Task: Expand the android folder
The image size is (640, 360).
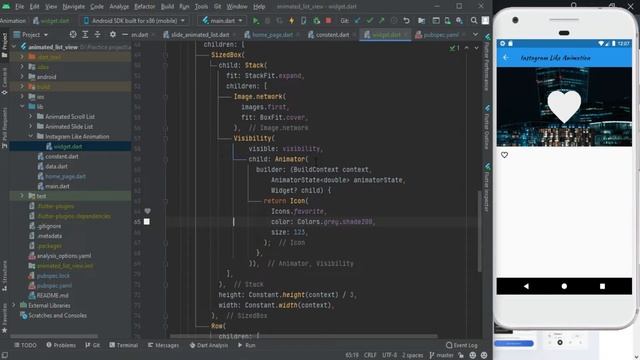Action: tap(22, 76)
